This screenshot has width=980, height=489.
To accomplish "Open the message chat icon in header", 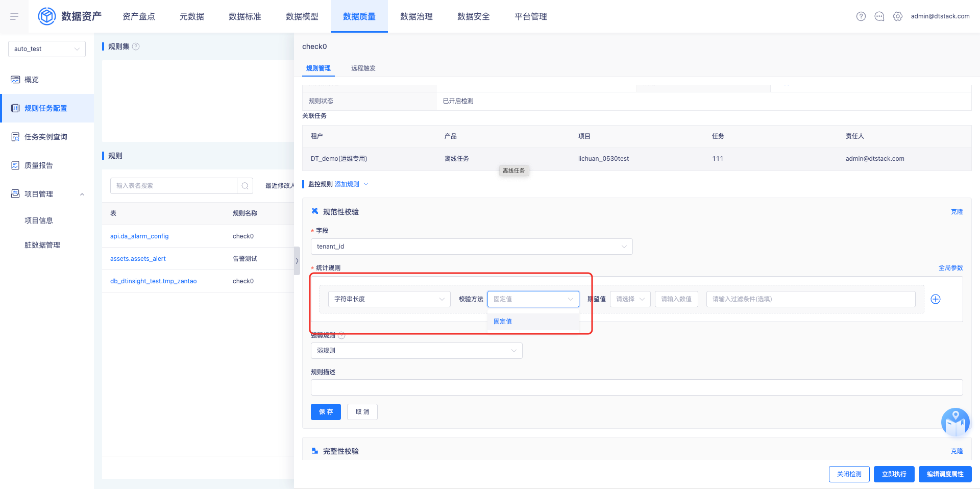I will coord(879,16).
